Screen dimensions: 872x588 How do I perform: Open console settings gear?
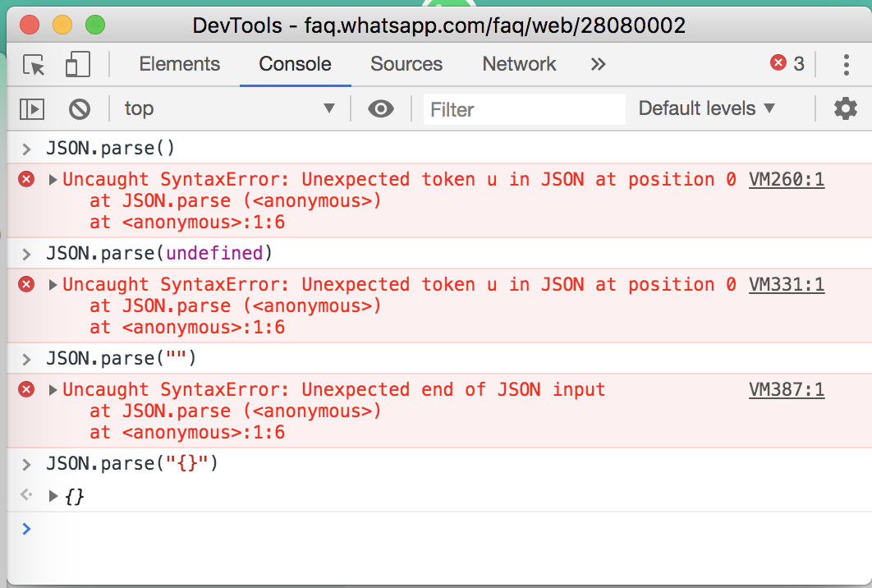tap(845, 108)
